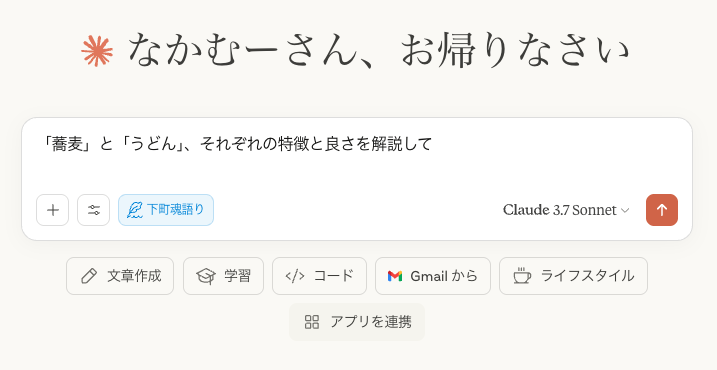Screen dimensions: 717x370
Task: Choose the コード suggestion label
Action: coord(334,276)
